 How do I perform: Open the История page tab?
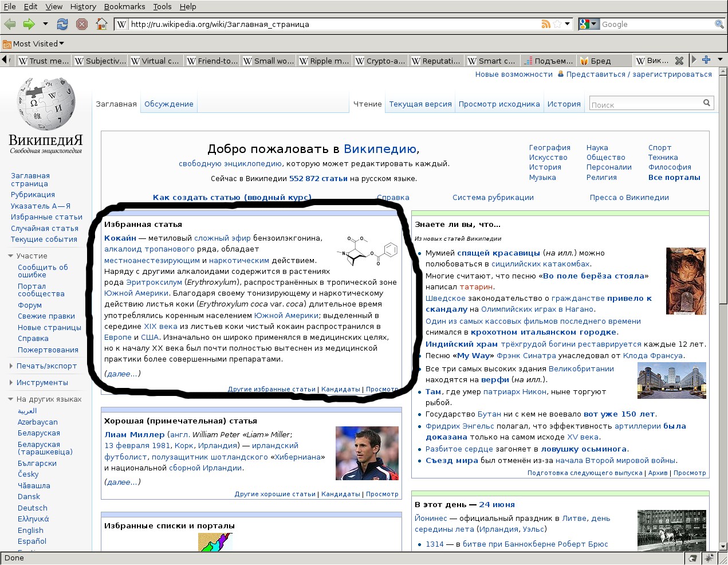coord(564,104)
